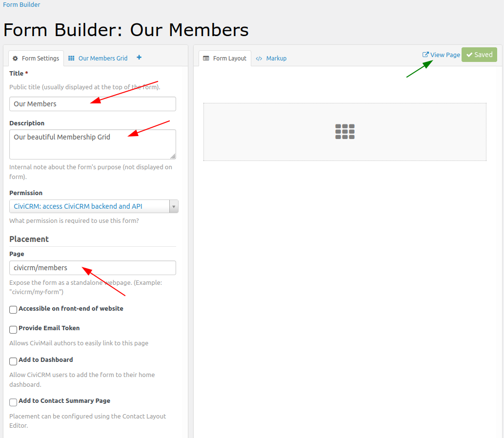Open the Our Members Grid tab
The height and width of the screenshot is (438, 504).
click(x=102, y=58)
